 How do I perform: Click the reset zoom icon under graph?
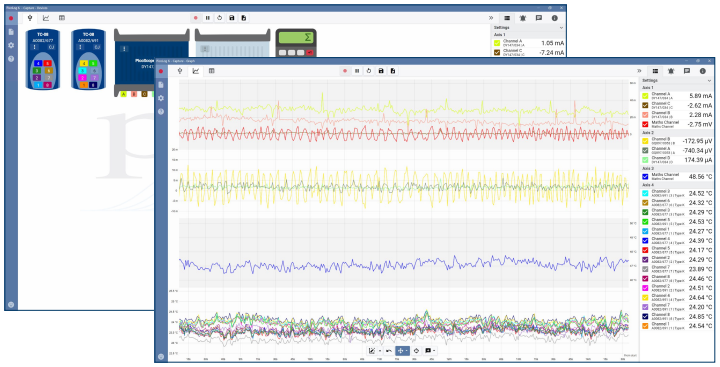click(x=416, y=351)
